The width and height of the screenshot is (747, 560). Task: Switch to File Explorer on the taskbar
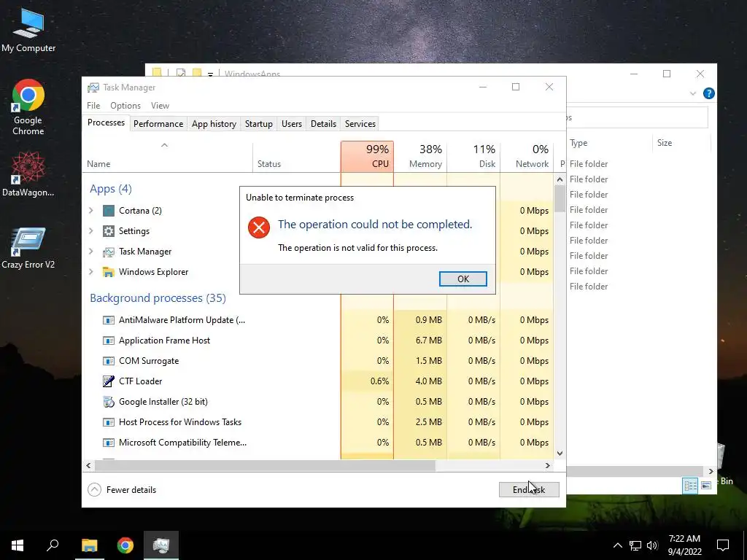point(89,545)
